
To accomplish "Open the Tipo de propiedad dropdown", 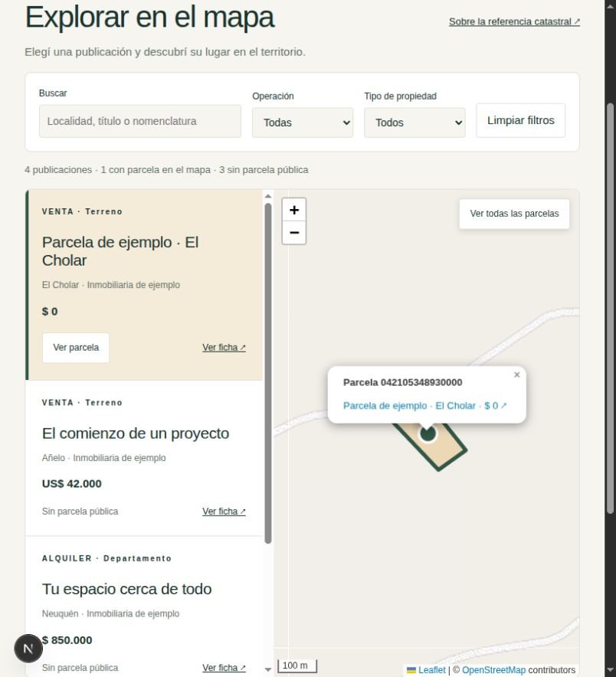I will click(414, 123).
